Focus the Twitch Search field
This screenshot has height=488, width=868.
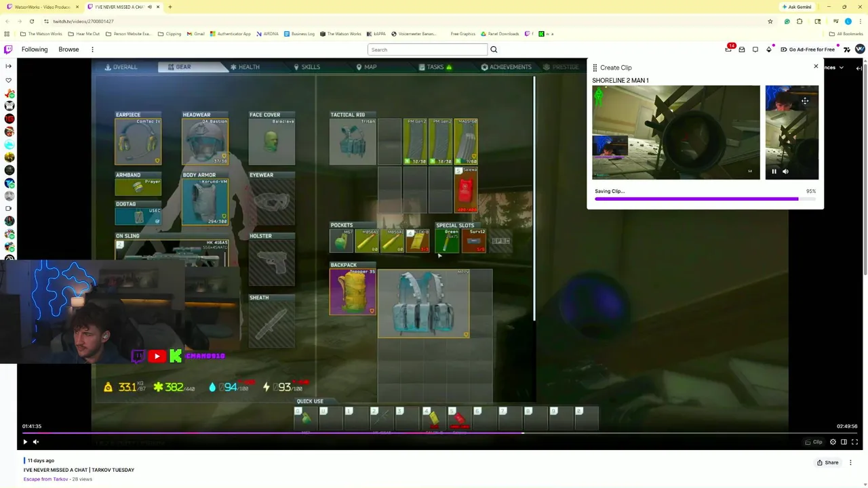427,49
